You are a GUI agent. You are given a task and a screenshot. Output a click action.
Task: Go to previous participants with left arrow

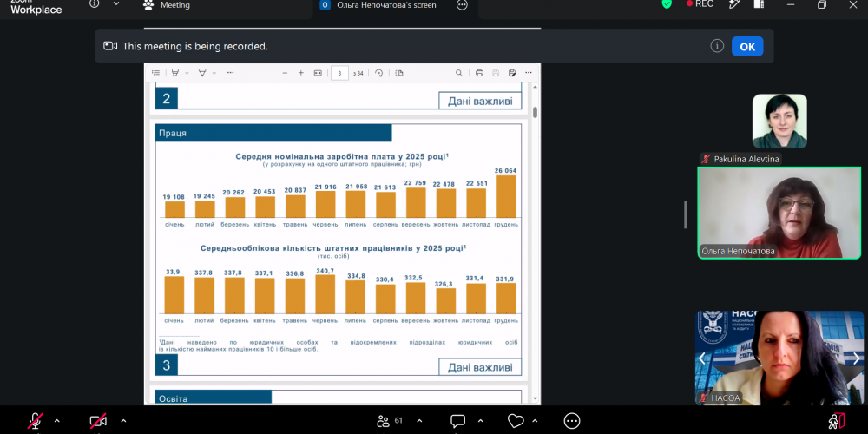click(x=702, y=358)
